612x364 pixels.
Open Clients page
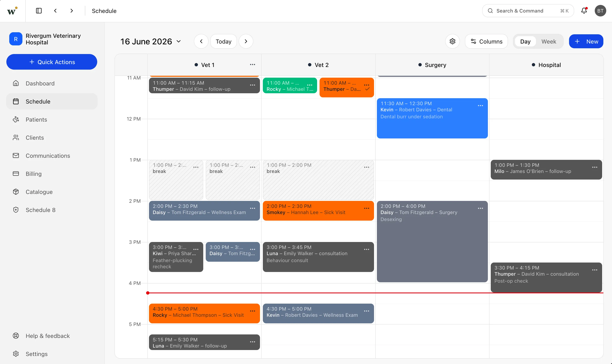(x=52, y=138)
